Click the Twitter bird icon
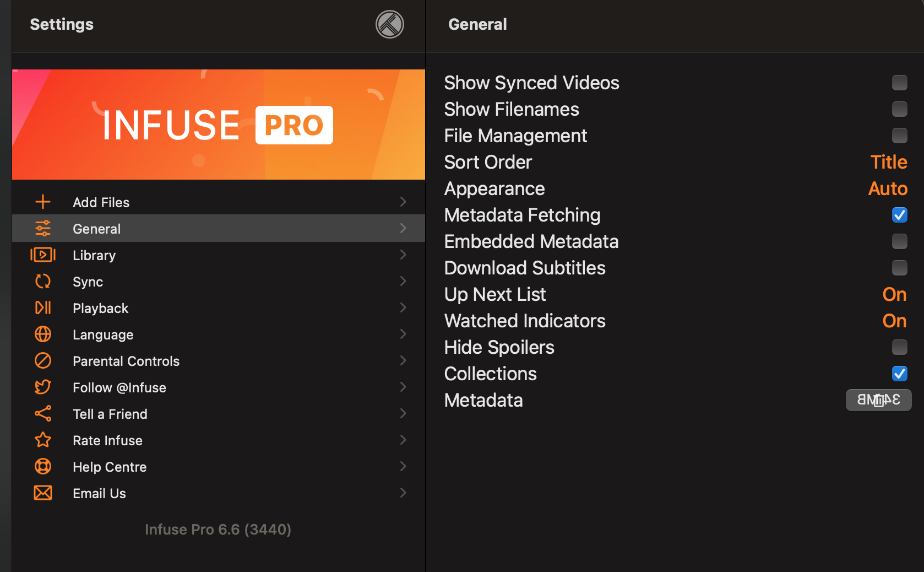The image size is (924, 572). tap(43, 387)
